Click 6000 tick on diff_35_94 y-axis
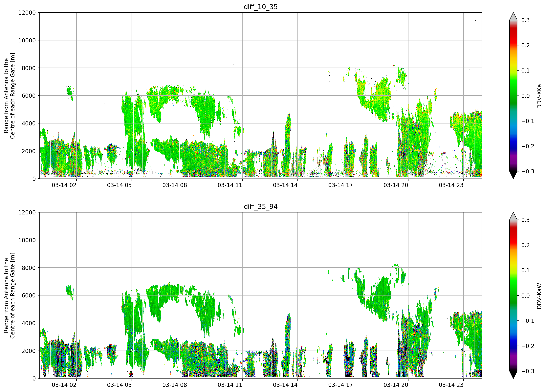Viewport: 546px width, 392px height. (x=29, y=296)
